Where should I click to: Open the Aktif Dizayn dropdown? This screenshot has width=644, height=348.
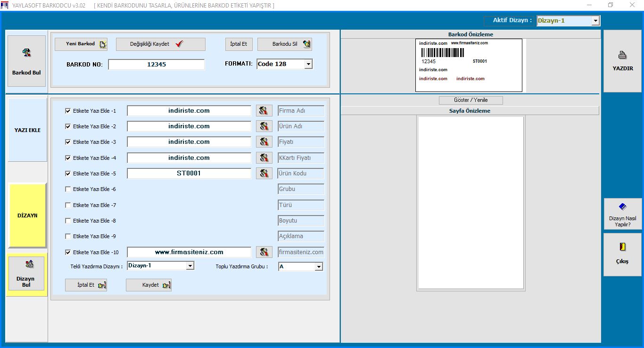coord(595,21)
